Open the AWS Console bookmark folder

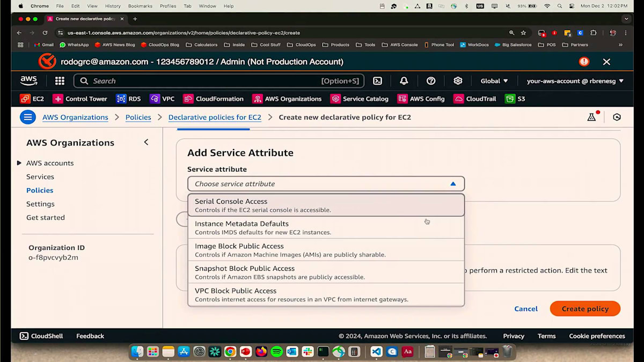coord(400,45)
